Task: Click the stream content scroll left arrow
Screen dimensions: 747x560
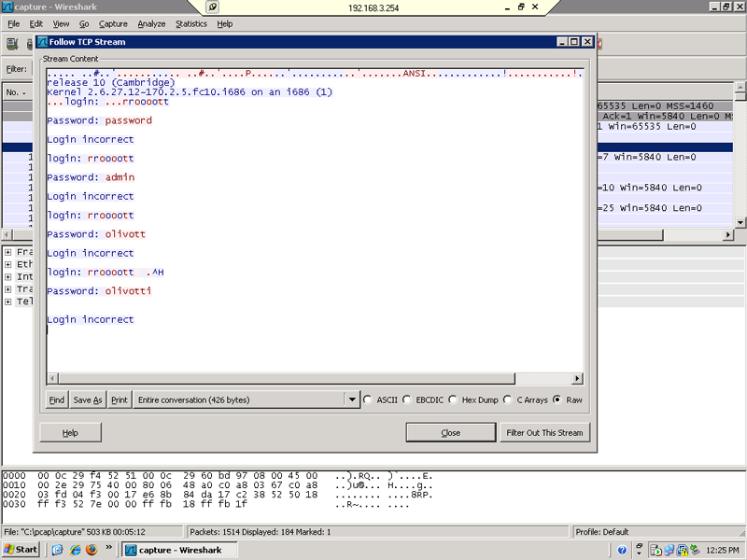Action: tap(52, 379)
